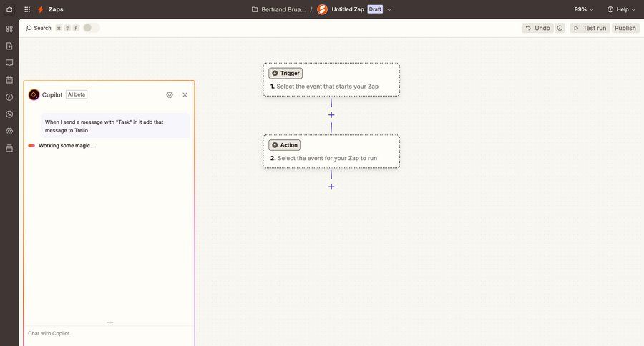Screen dimensions: 644x346
Task: Click the Copilot panel title
Action: (52, 95)
